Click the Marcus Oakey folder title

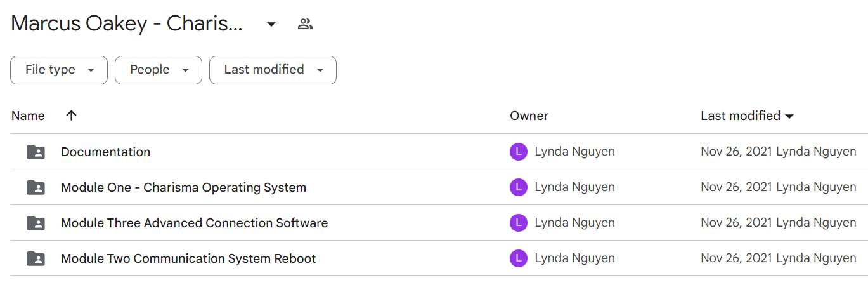127,24
